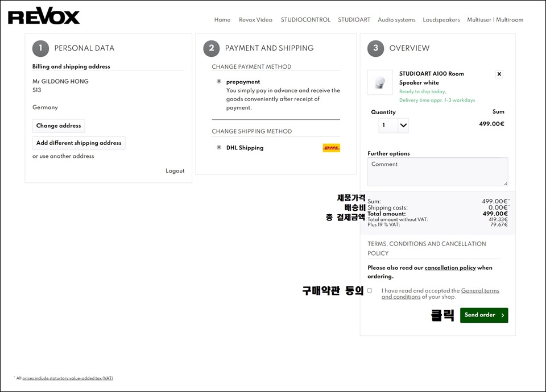Go to STUDIOCONTROL menu item
The height and width of the screenshot is (392, 546).
[305, 20]
